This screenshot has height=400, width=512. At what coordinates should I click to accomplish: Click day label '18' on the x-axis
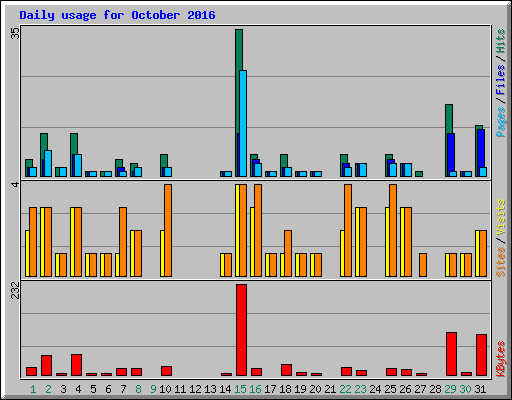pyautogui.click(x=285, y=389)
